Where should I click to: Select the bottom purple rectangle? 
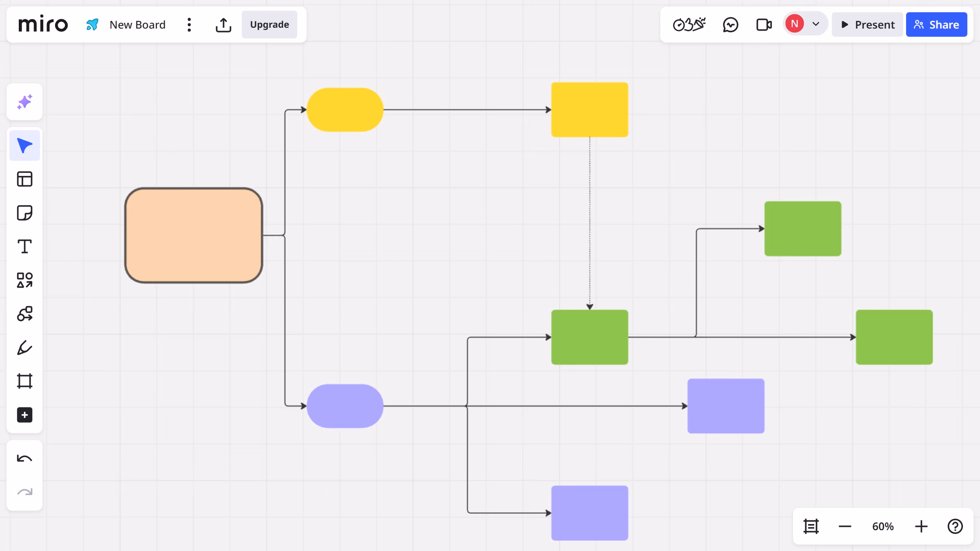(590, 513)
